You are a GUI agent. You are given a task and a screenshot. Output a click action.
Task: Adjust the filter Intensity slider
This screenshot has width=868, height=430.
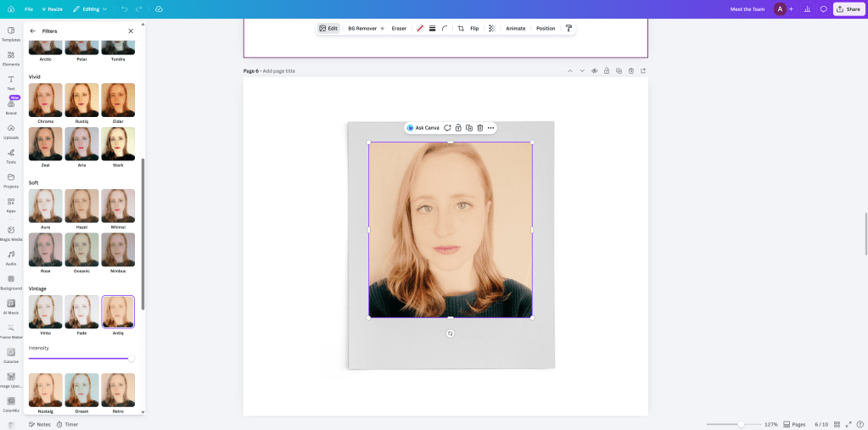click(x=131, y=358)
